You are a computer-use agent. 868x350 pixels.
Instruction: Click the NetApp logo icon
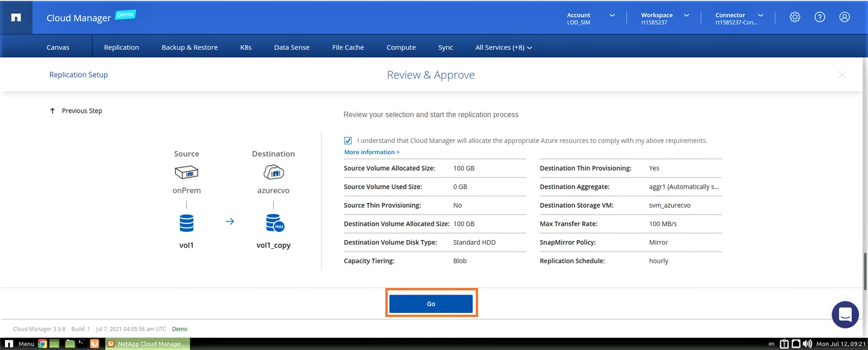pos(16,17)
